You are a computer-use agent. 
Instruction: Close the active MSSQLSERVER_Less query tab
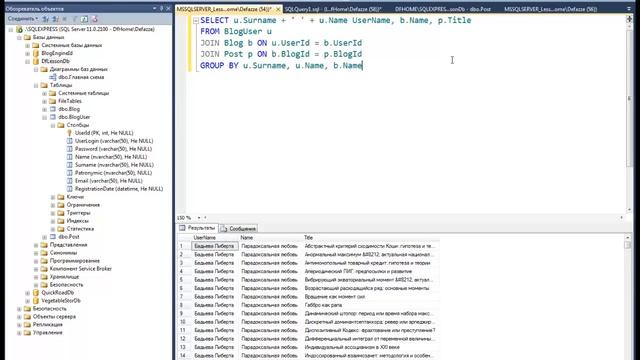(x=278, y=9)
